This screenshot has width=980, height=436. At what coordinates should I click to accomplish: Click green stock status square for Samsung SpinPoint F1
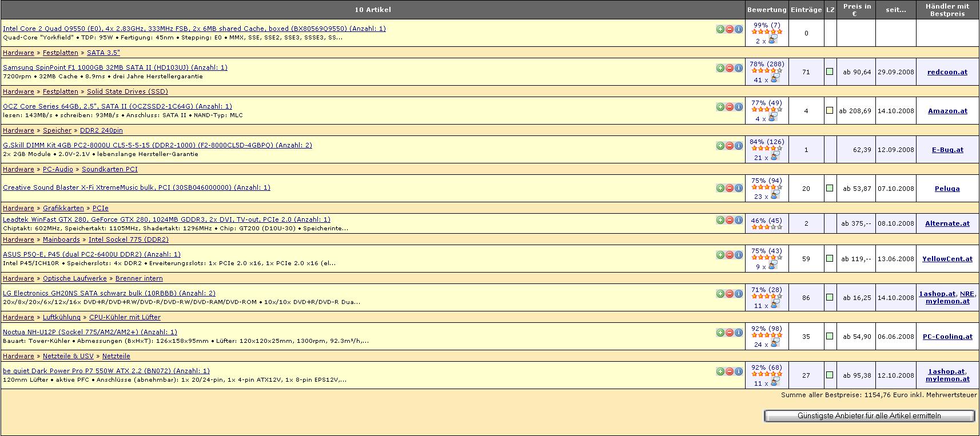coord(830,71)
